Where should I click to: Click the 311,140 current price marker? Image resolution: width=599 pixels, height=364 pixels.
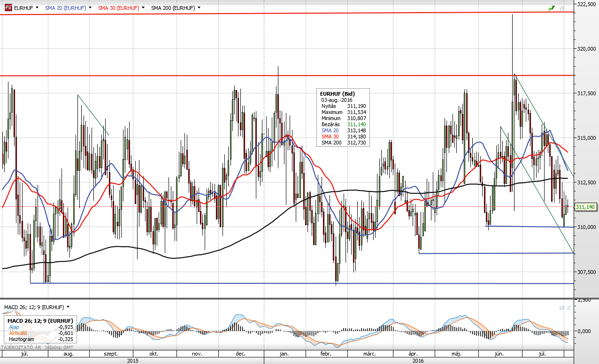coord(585,207)
